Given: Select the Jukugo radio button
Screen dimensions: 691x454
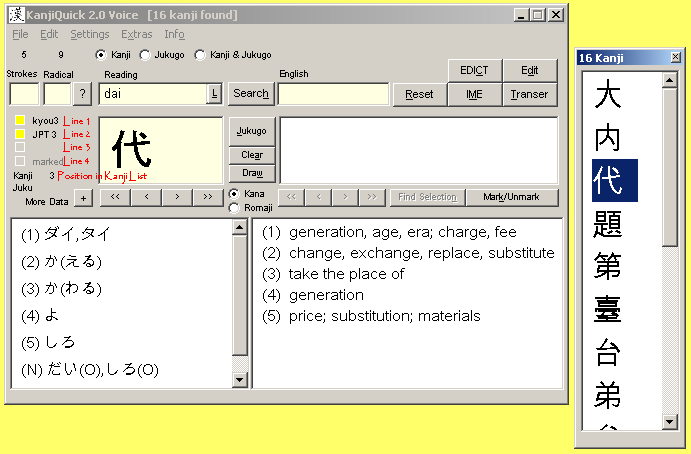Looking at the screenshot, I should (x=145, y=55).
